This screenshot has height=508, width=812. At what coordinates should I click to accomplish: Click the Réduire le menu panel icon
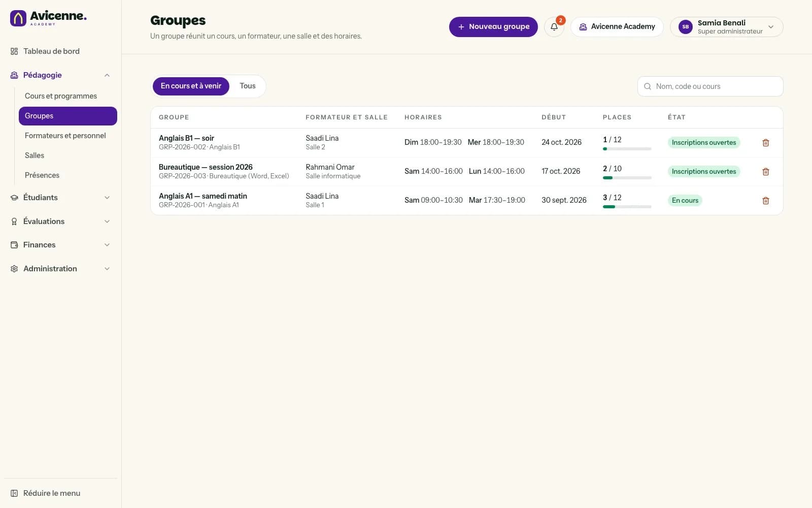point(14,493)
